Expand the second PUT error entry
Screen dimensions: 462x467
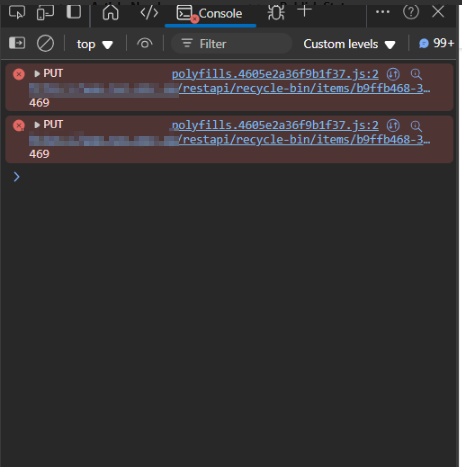37,125
